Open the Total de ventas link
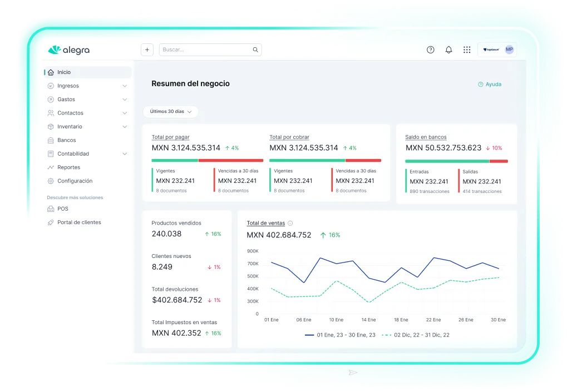The width and height of the screenshot is (567, 392). click(266, 224)
